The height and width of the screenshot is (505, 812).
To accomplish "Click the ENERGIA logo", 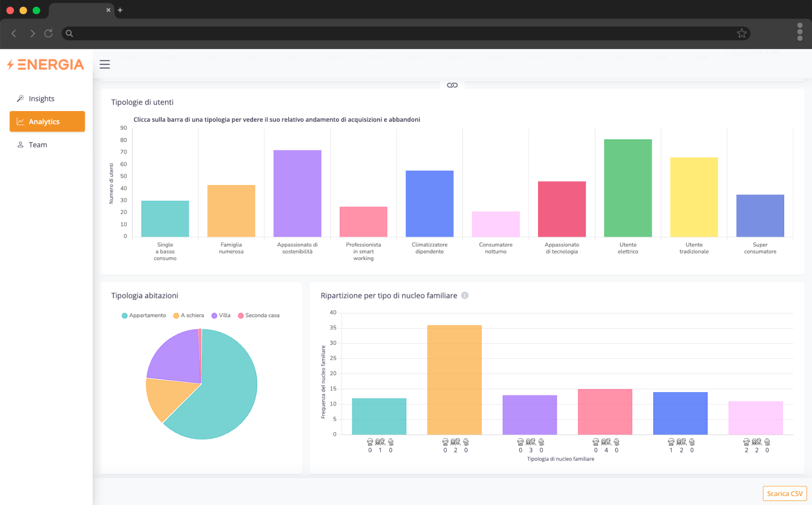I will [x=46, y=65].
